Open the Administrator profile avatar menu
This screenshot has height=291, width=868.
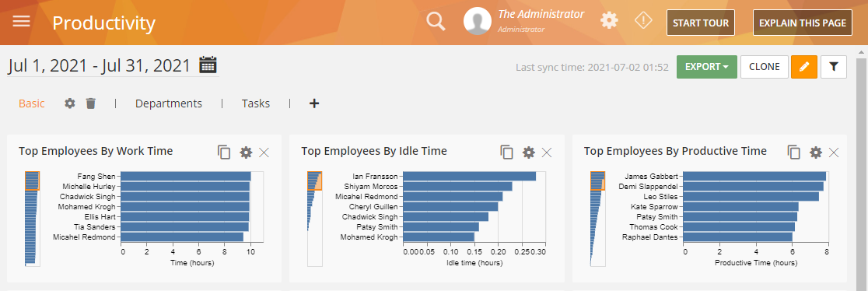[478, 22]
